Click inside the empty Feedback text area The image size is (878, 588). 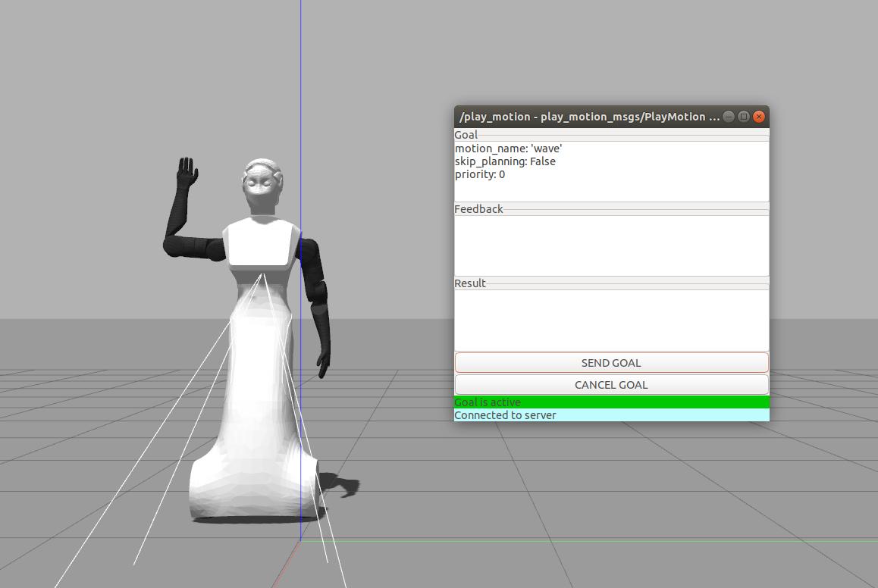click(x=611, y=246)
